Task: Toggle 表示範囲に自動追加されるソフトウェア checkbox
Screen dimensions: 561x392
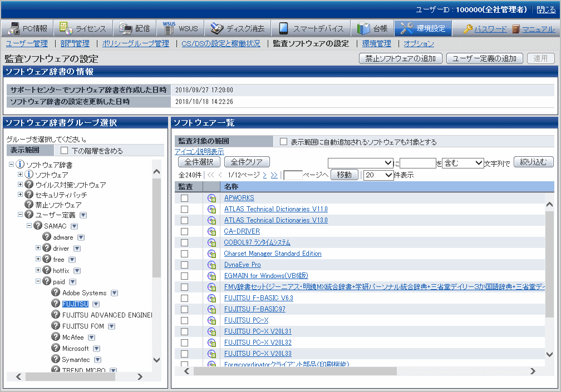Action: pyautogui.click(x=283, y=142)
